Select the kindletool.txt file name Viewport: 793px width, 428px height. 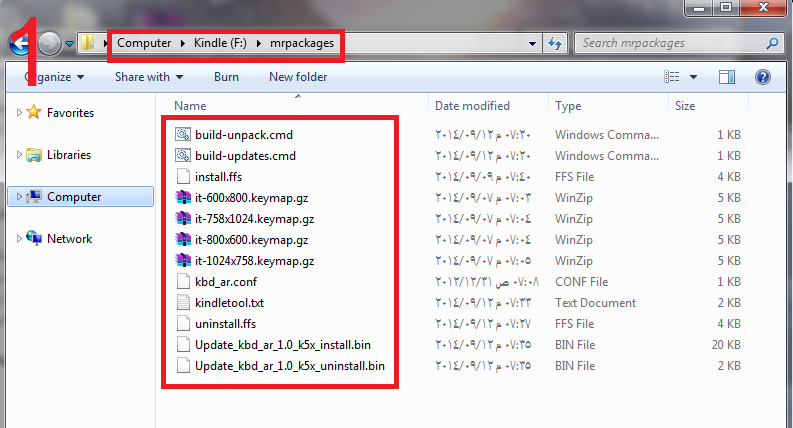click(x=230, y=303)
